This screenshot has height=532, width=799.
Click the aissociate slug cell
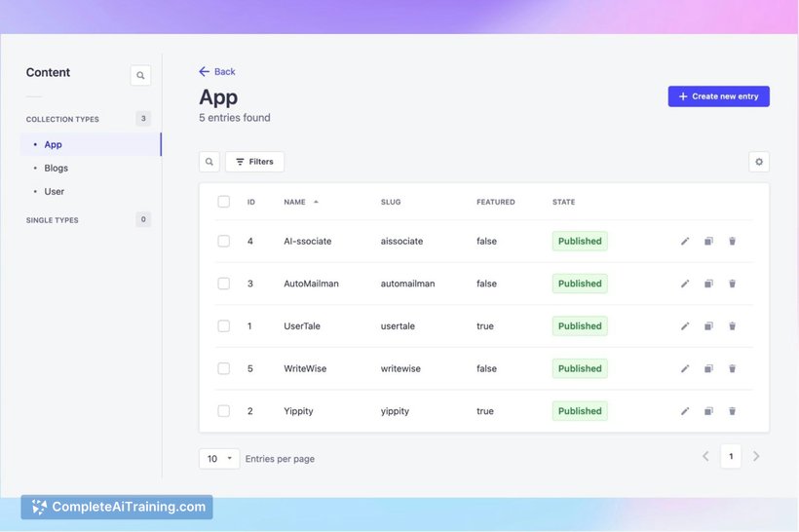(x=401, y=241)
